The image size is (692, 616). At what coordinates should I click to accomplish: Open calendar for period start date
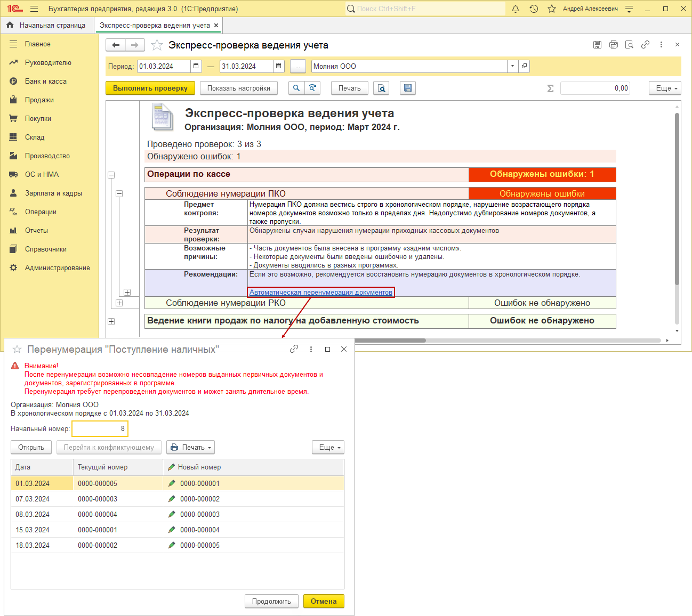(x=196, y=66)
